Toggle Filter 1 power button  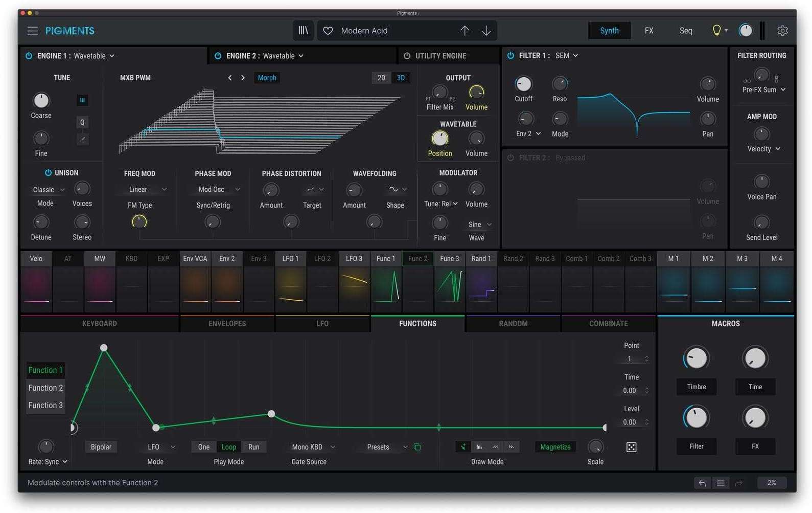[x=511, y=55]
